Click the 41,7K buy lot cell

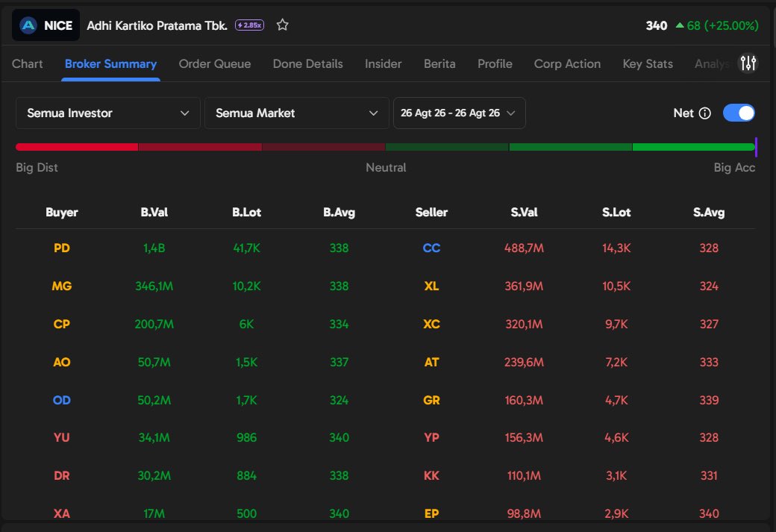click(246, 248)
